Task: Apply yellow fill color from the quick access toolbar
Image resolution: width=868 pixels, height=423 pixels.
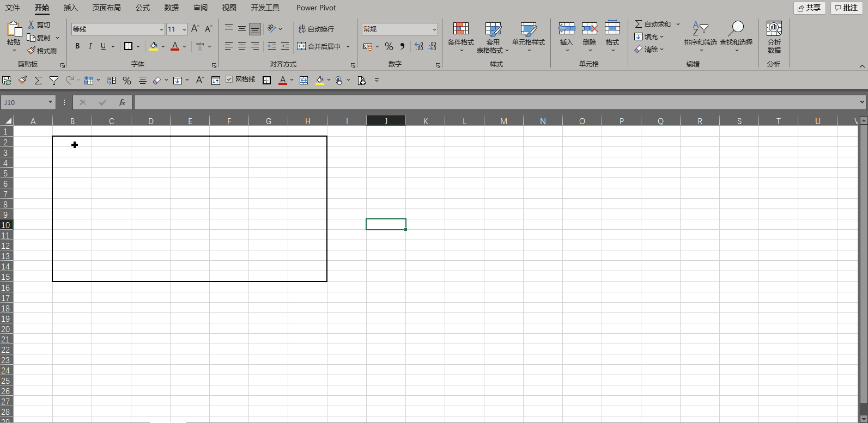Action: pos(320,81)
